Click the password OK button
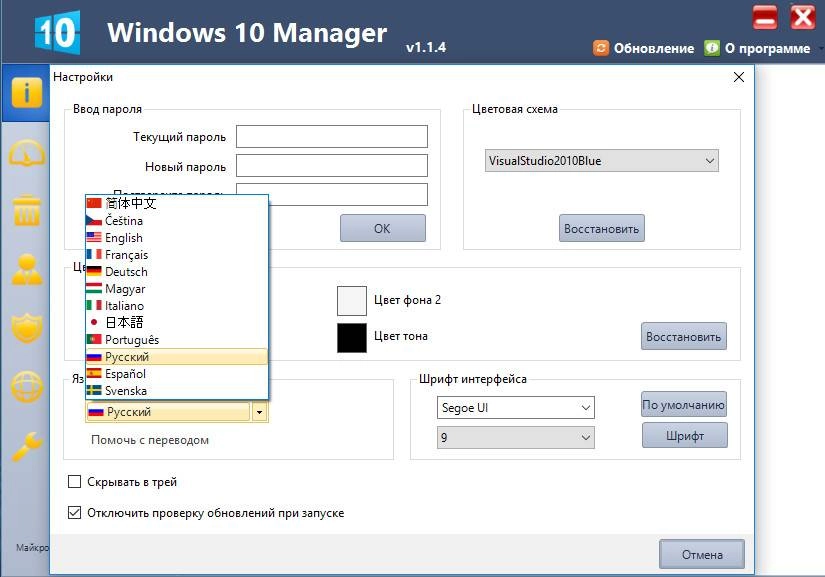Image resolution: width=825 pixels, height=577 pixels. tap(383, 228)
